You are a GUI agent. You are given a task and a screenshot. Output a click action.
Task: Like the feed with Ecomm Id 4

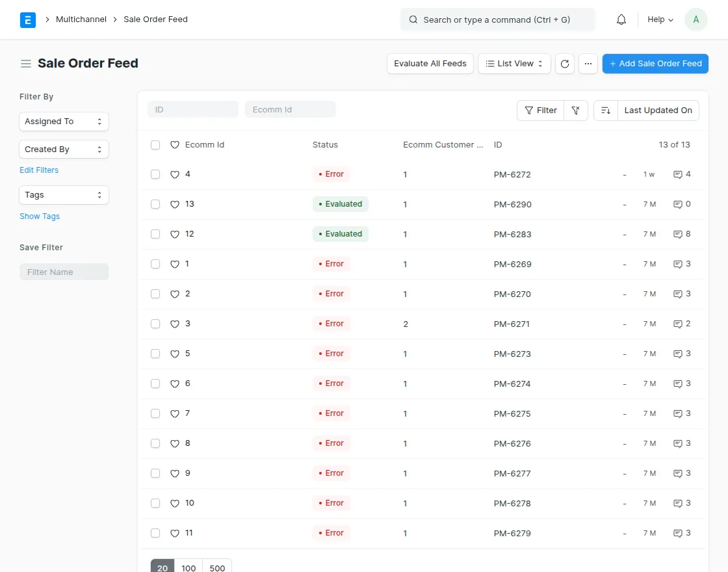(x=175, y=174)
